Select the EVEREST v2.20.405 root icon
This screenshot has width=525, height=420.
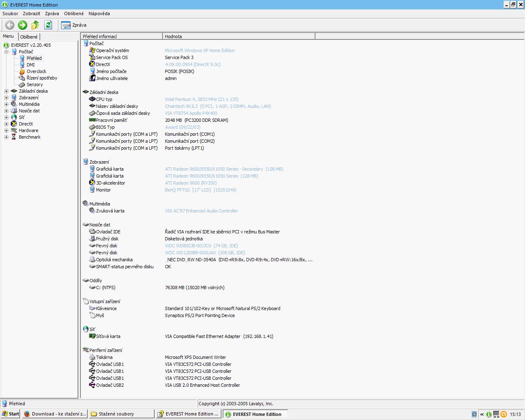tap(6, 45)
